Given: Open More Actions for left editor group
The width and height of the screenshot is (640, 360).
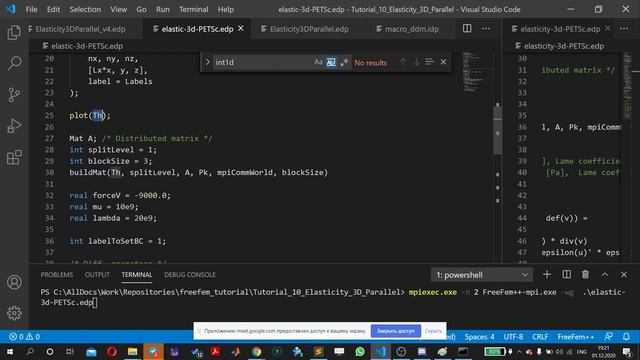Looking at the screenshot, I should [x=486, y=29].
